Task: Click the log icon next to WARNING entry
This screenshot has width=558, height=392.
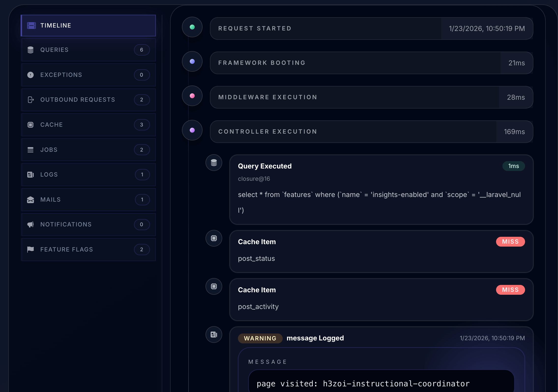Action: click(214, 334)
